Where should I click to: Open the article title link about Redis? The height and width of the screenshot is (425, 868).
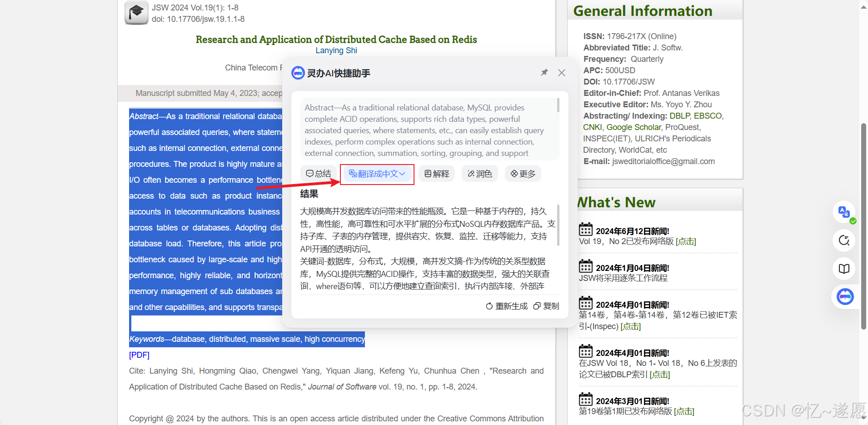[336, 40]
